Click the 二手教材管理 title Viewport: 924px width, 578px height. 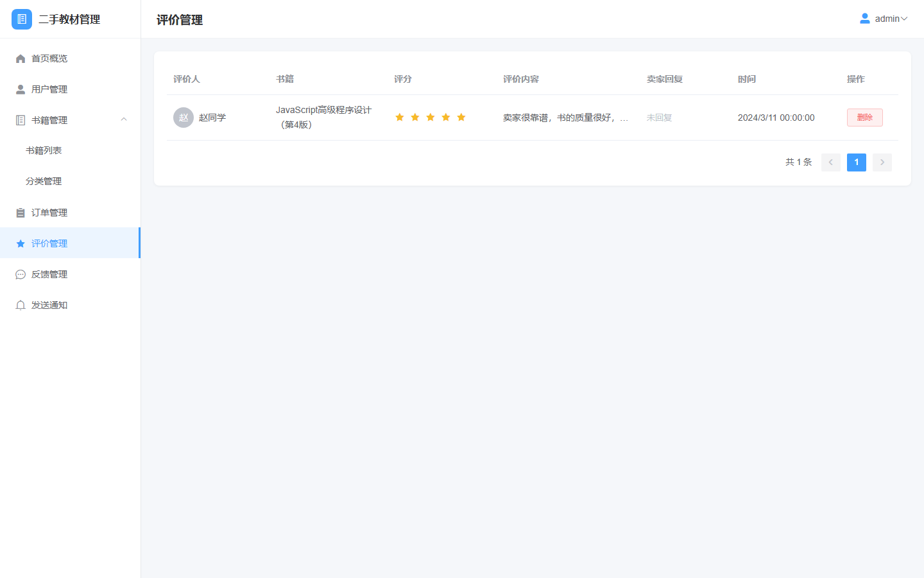[x=69, y=19]
